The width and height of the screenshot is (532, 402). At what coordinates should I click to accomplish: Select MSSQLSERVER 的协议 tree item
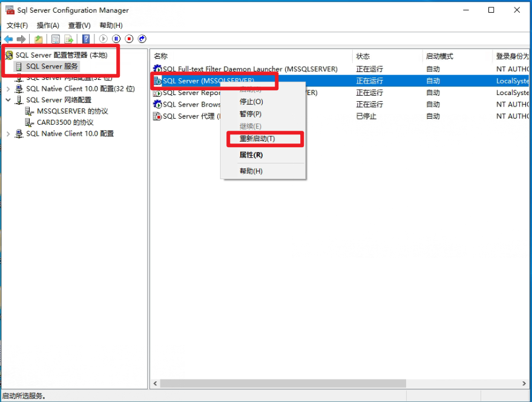[72, 111]
